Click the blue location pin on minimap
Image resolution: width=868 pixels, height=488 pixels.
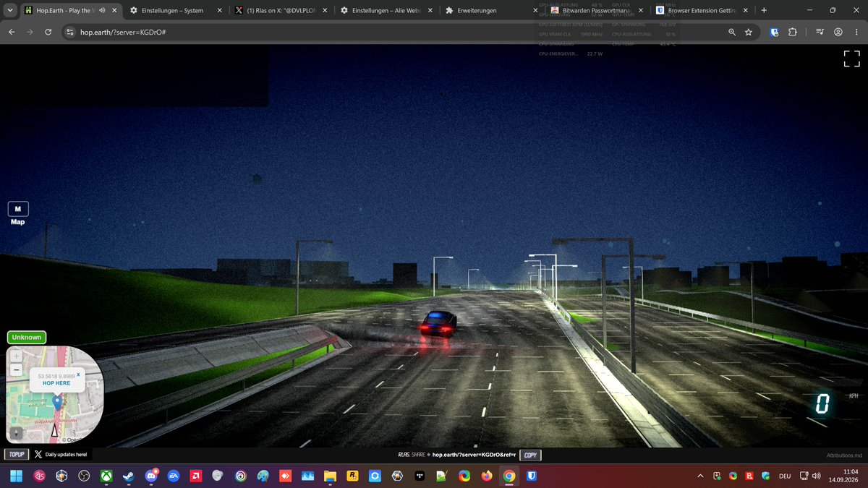[57, 402]
